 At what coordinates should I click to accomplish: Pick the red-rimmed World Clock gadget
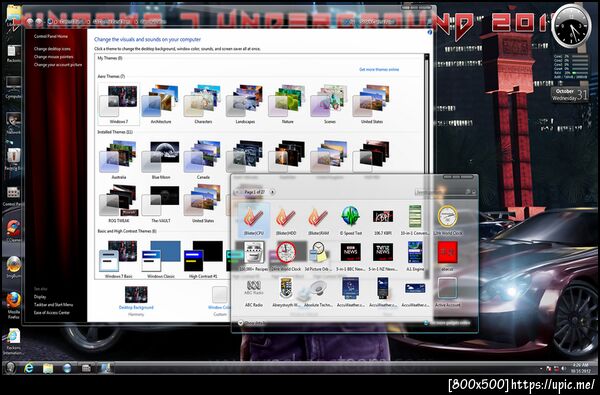(x=286, y=256)
